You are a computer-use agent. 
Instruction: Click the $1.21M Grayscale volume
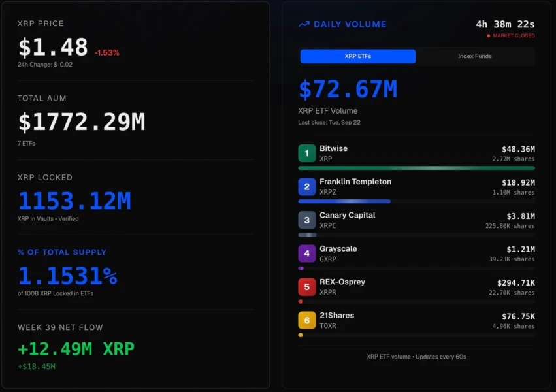click(x=521, y=250)
